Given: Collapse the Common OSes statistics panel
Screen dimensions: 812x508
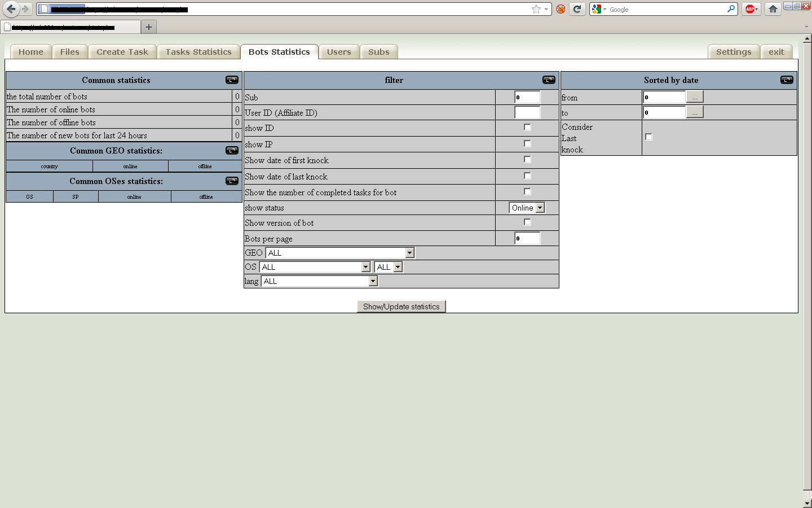Looking at the screenshot, I should [232, 181].
